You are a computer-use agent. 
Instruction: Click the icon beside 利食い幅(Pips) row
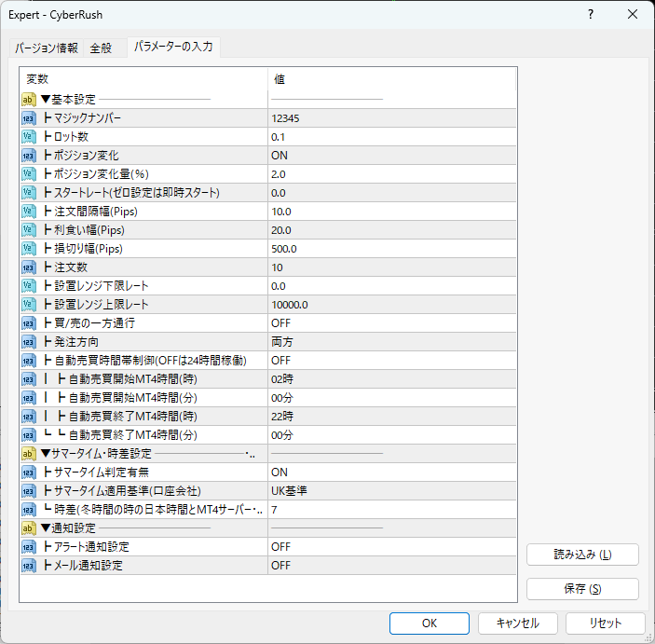[28, 230]
